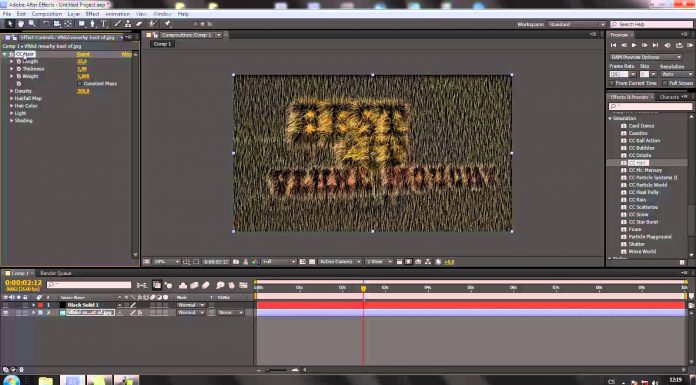Screen dimensions: 696x385
Task: Toggle the Full Screen checkbox
Action: pos(665,83)
